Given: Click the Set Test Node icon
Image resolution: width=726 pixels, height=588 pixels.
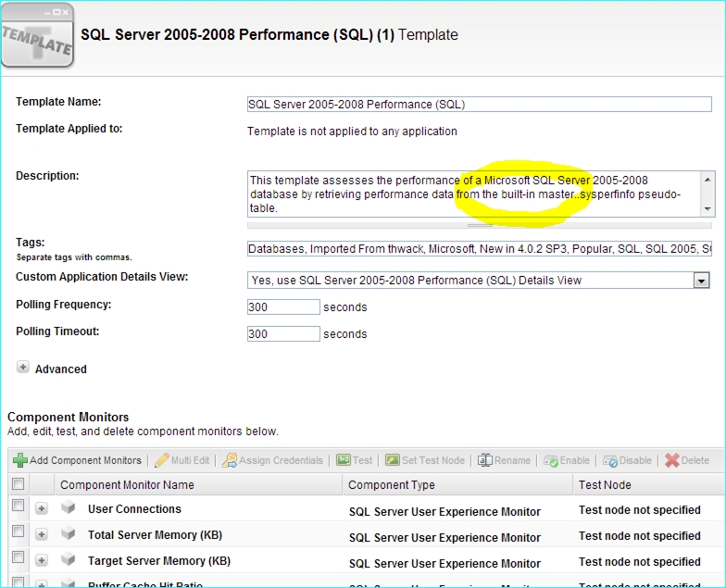Looking at the screenshot, I should click(x=393, y=459).
